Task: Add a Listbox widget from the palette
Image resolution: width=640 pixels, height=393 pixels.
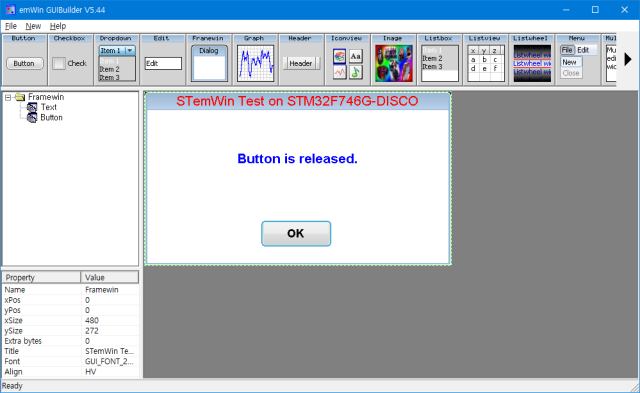Action: (439, 60)
